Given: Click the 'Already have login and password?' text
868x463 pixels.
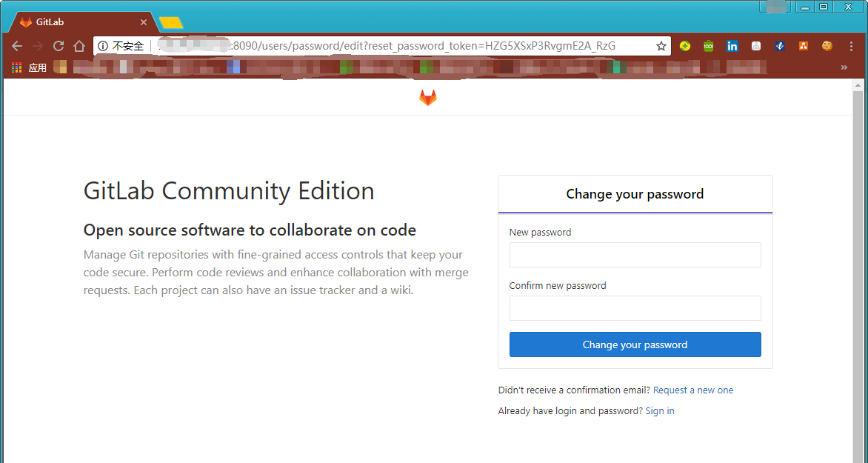Looking at the screenshot, I should pos(570,411).
